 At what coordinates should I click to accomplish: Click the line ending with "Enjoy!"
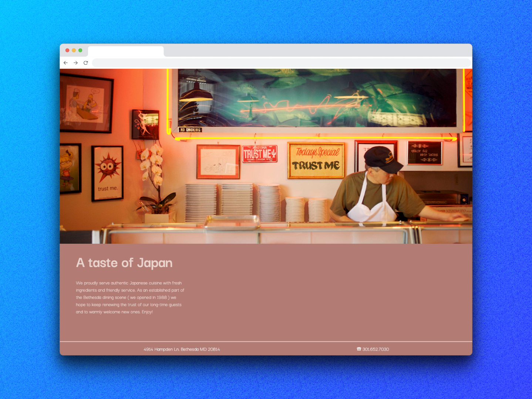point(114,312)
